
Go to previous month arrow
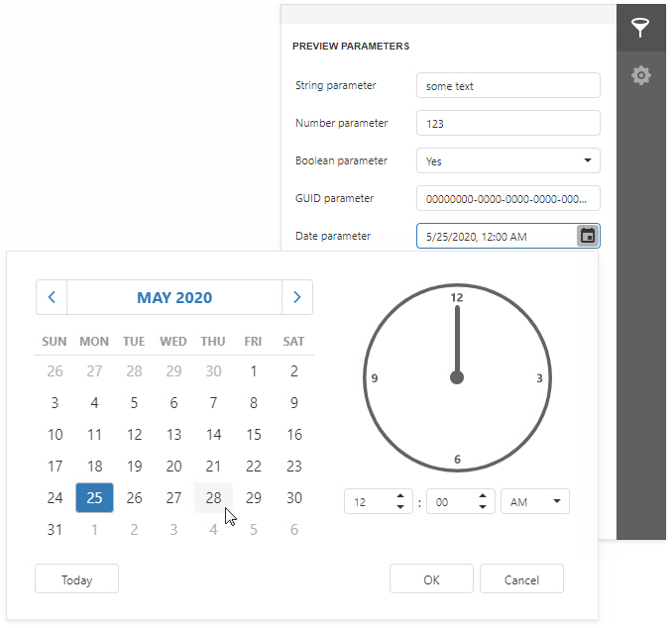(x=52, y=297)
